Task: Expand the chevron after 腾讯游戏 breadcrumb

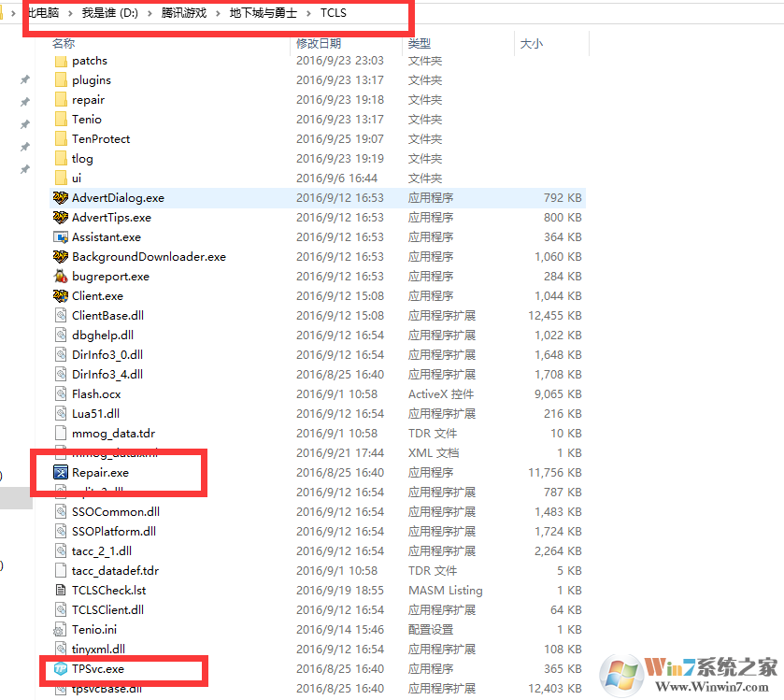Action: click(218, 13)
